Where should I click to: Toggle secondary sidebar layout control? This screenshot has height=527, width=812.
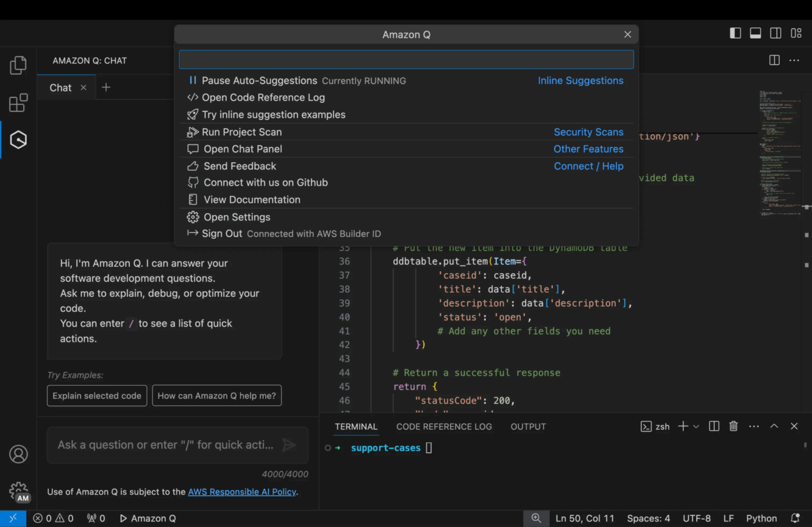point(775,33)
